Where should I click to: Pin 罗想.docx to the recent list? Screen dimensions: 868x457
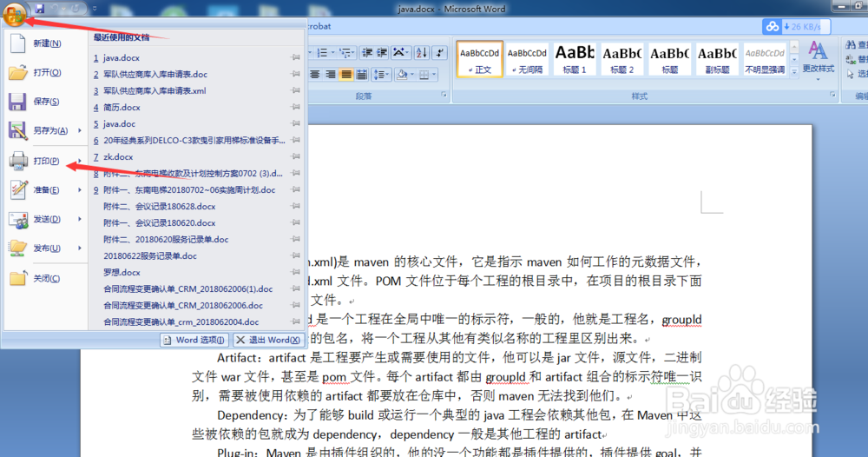(296, 273)
